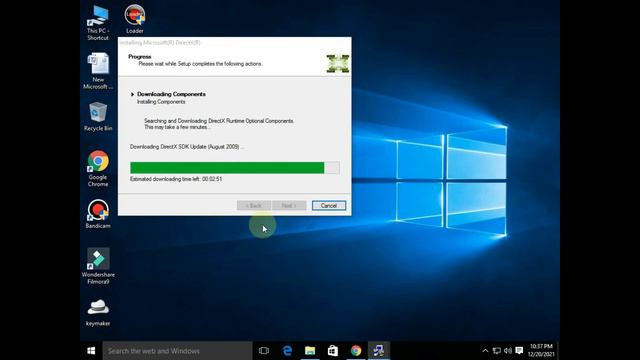The height and width of the screenshot is (360, 640).
Task: Select the DirectX setup taskbar icon
Action: coord(379,351)
